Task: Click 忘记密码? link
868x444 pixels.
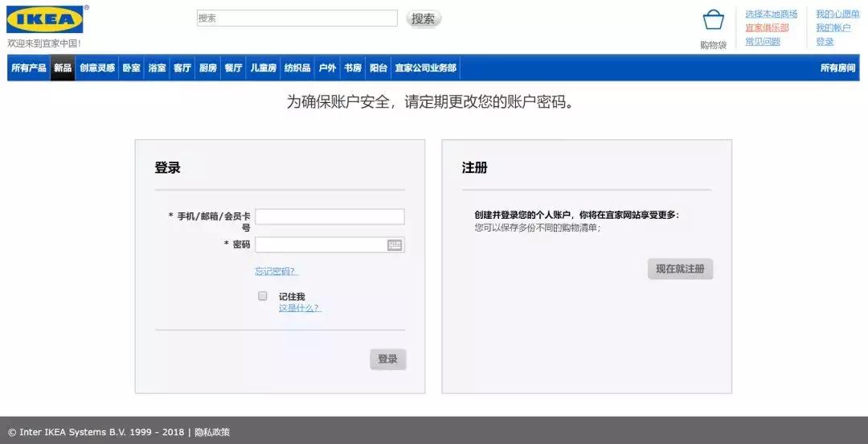Action: [276, 272]
